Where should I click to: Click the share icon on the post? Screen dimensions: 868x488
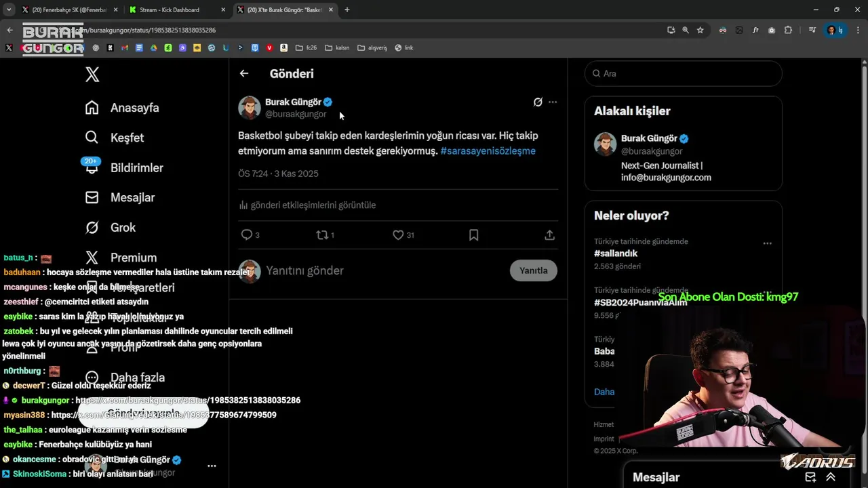(550, 235)
